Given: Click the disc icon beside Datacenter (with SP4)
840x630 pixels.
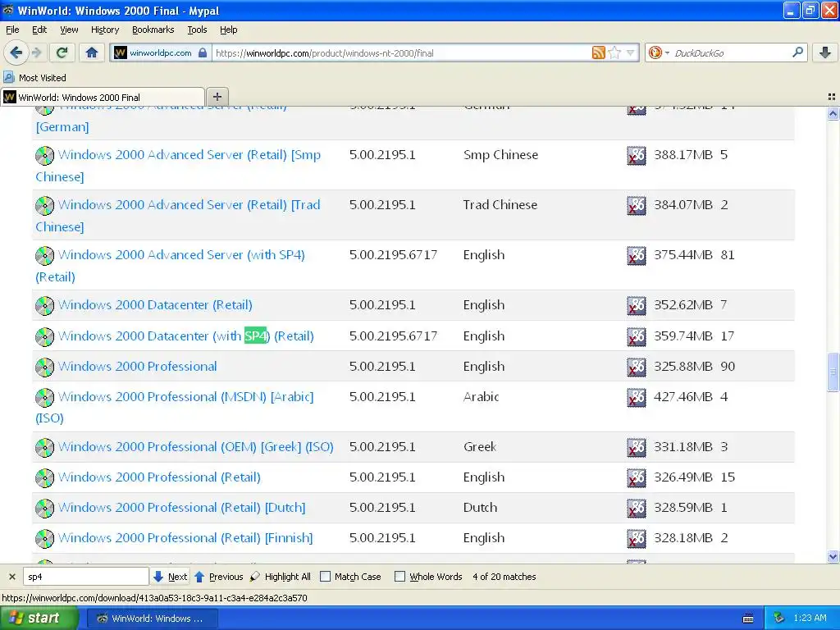Looking at the screenshot, I should [44, 336].
